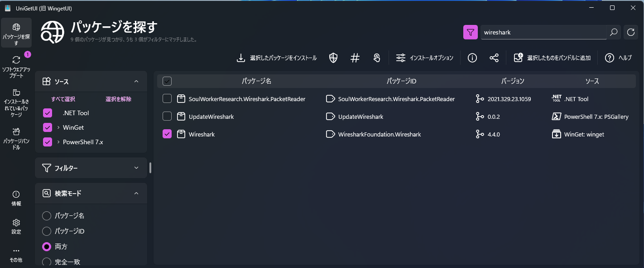Viewport: 644px width, 268px height.
Task: Click the search magnifier icon
Action: click(x=614, y=32)
